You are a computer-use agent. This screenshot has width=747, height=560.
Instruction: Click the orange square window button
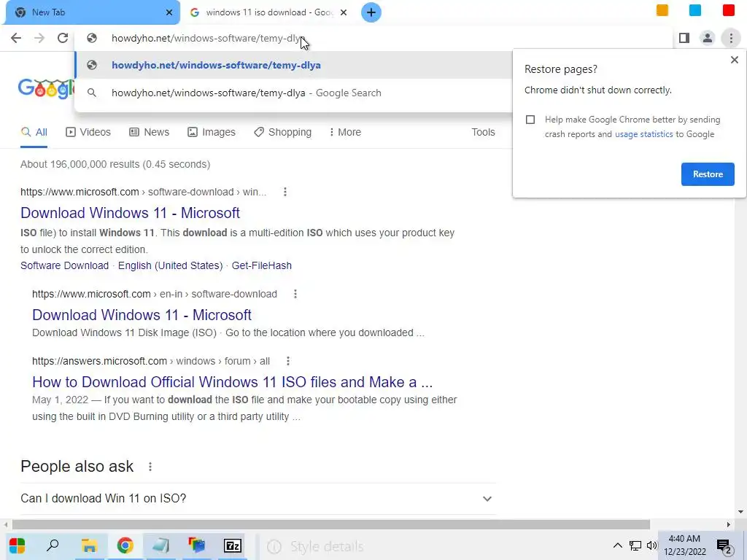[662, 10]
